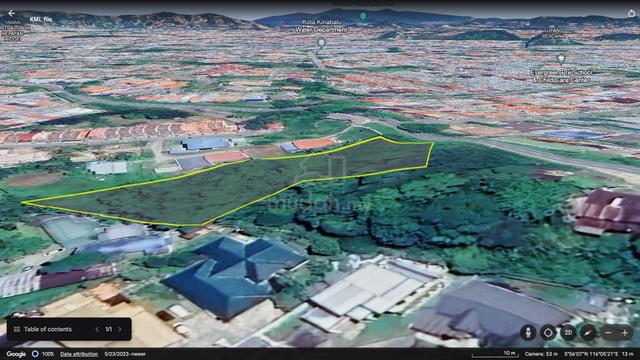
Task: Click the green map pin near the mountains
Action: point(363,17)
